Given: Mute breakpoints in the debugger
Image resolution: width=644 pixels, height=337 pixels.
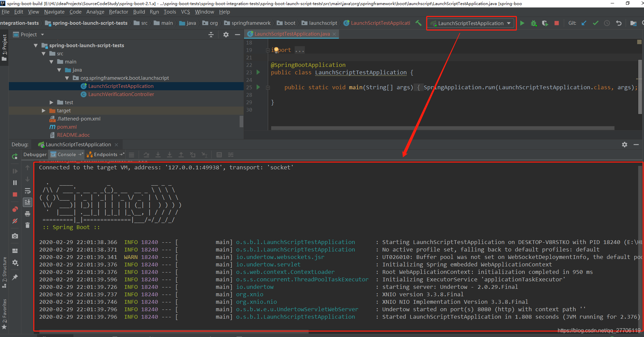Looking at the screenshot, I should (x=15, y=221).
